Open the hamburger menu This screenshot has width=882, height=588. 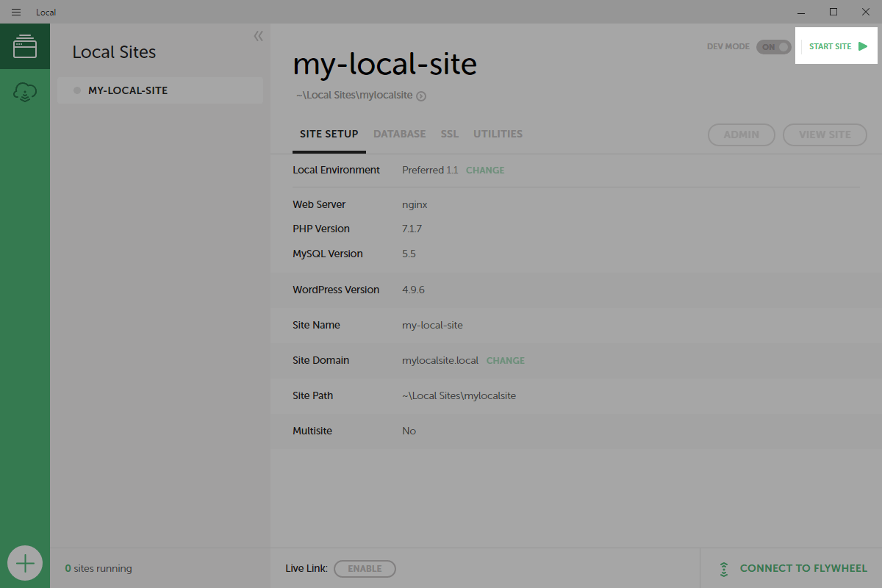(x=16, y=12)
